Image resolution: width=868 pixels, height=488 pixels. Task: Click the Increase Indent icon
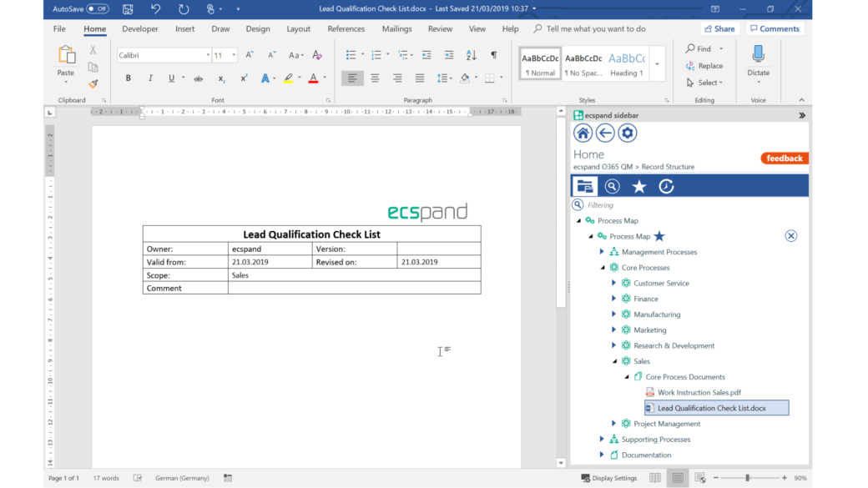click(449, 55)
